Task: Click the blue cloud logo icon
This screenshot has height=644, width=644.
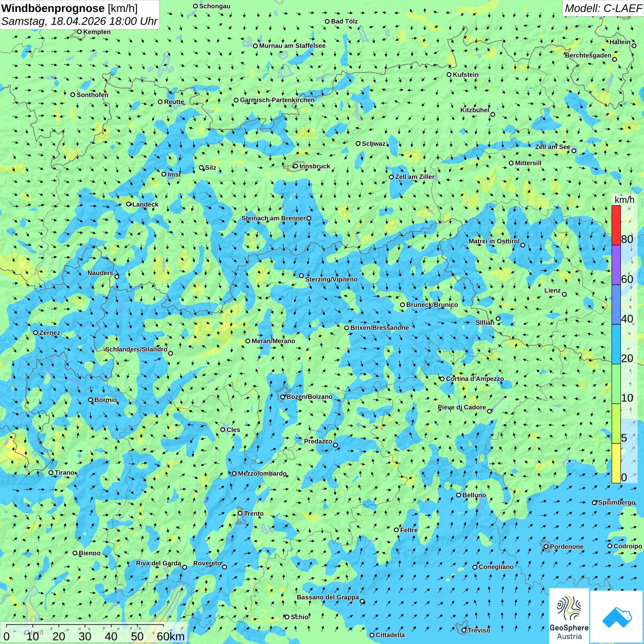Action: tap(617, 617)
